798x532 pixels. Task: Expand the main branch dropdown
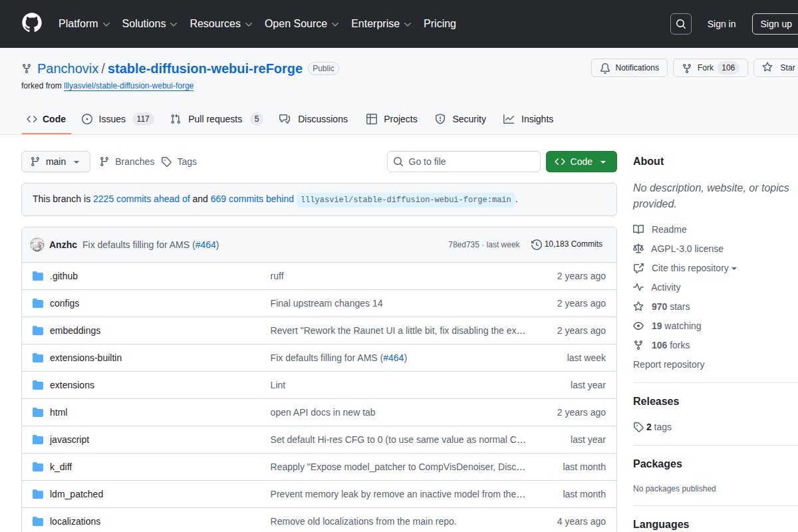pos(55,162)
